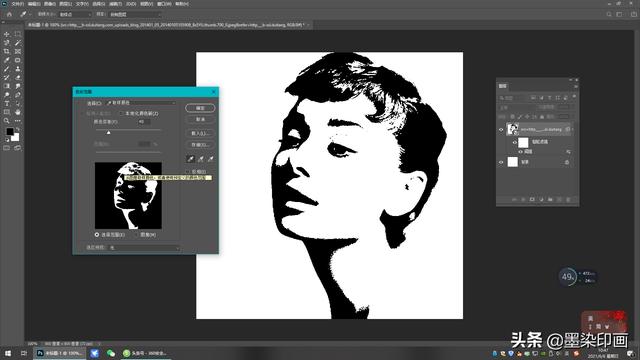640x360 pixels.
Task: Open the tool preset picker arrow
Action: coord(30,14)
